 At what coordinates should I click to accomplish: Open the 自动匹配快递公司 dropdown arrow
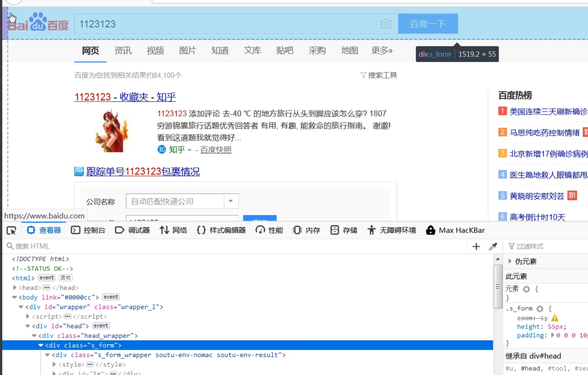[231, 201]
